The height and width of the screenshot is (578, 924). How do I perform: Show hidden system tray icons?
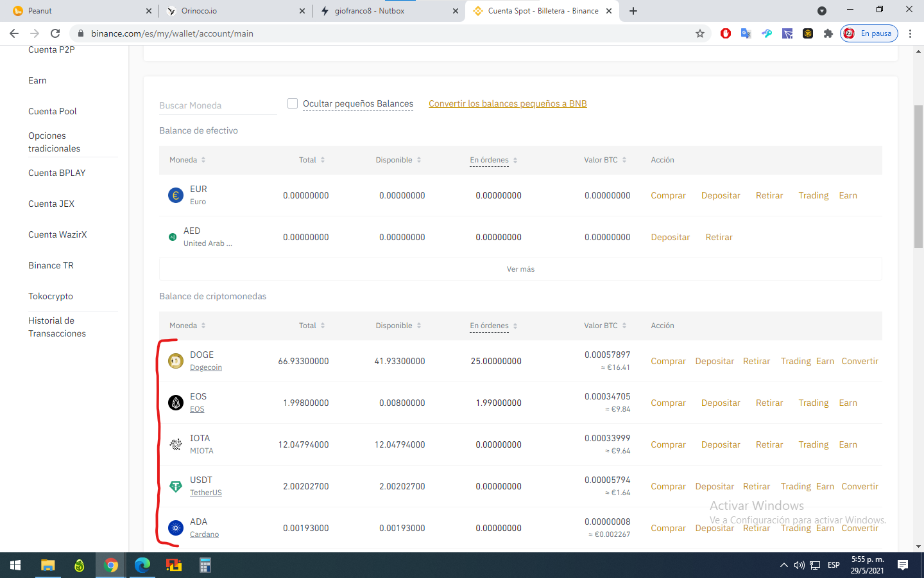(783, 565)
